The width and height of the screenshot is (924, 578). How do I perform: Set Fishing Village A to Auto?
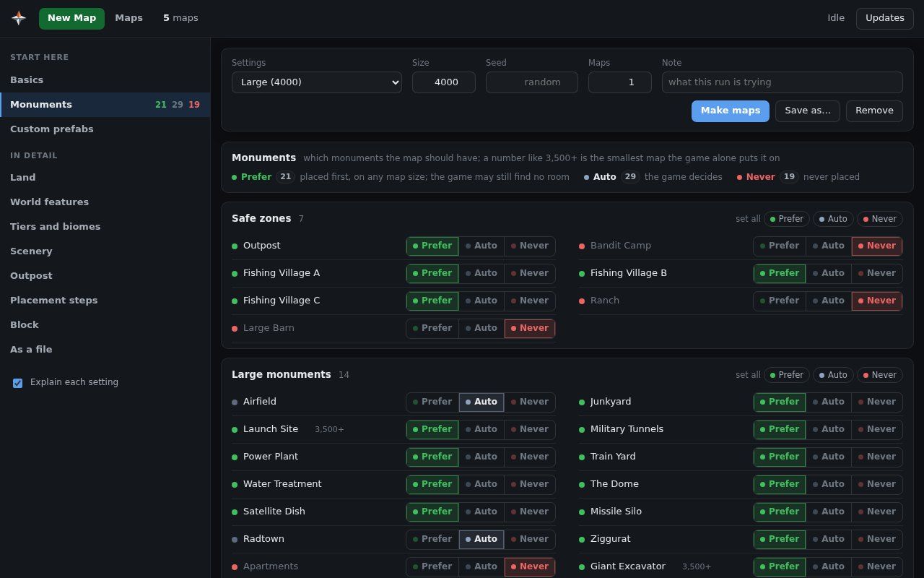pyautogui.click(x=481, y=274)
